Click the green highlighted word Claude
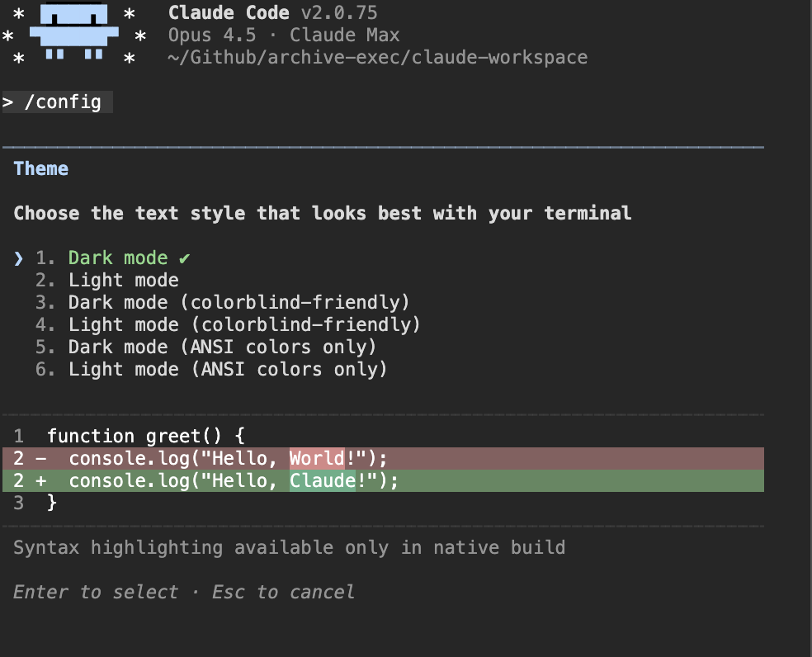The width and height of the screenshot is (812, 657). tap(322, 480)
